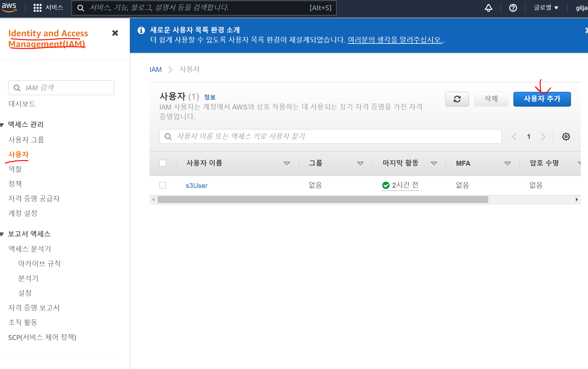Image resolution: width=588 pixels, height=369 pixels.
Task: Open the help question mark icon
Action: point(513,8)
